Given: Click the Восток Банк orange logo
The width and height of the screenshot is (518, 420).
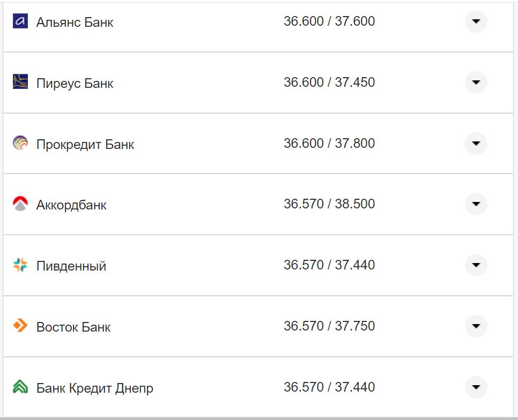Looking at the screenshot, I should coord(19,326).
